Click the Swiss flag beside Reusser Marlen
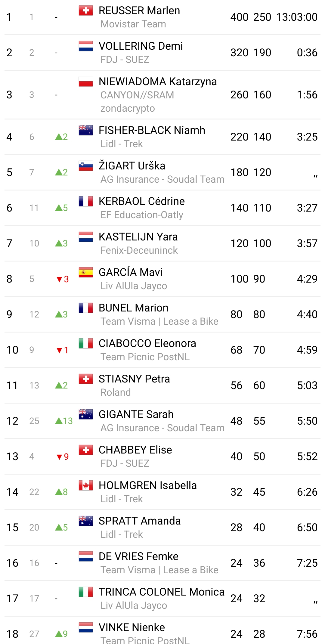Viewport: 325px width, 644px height. [86, 11]
